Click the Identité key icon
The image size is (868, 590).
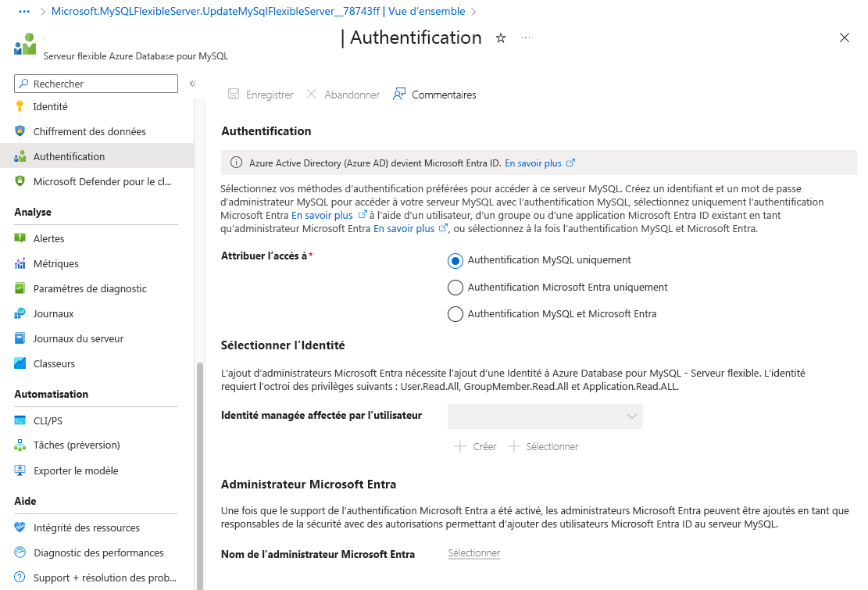20,106
